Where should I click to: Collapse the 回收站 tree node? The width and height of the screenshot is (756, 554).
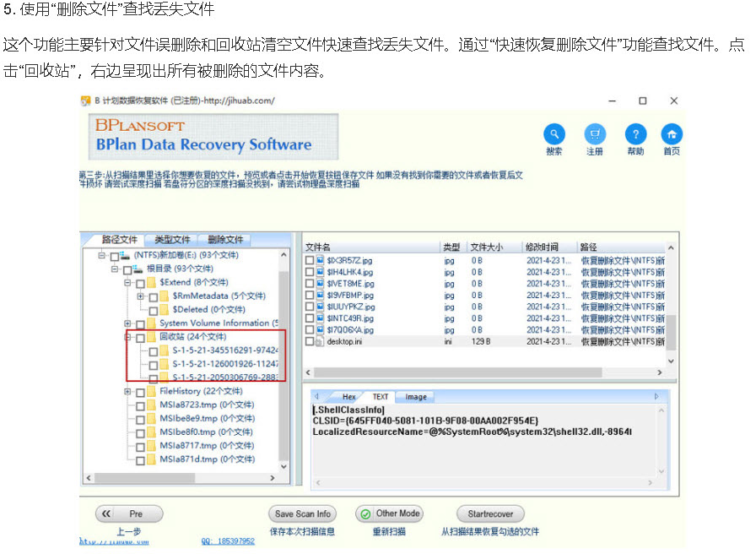click(x=127, y=337)
